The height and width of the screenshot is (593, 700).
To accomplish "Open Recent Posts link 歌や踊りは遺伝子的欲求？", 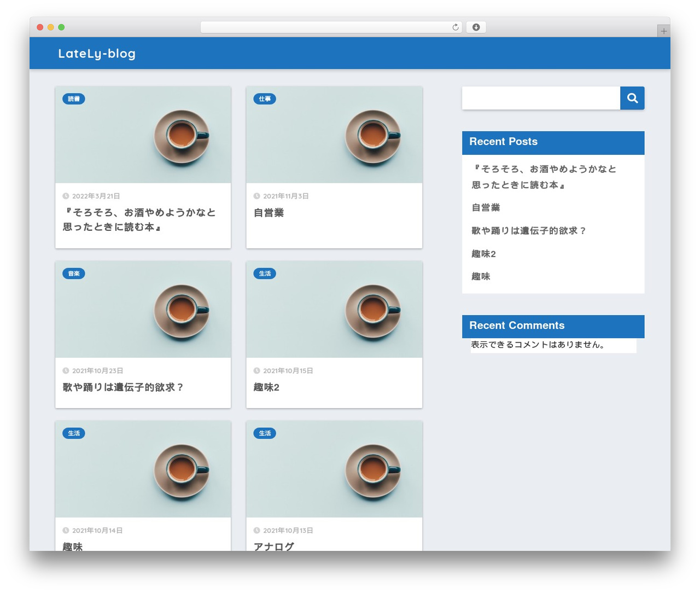I will coord(529,231).
